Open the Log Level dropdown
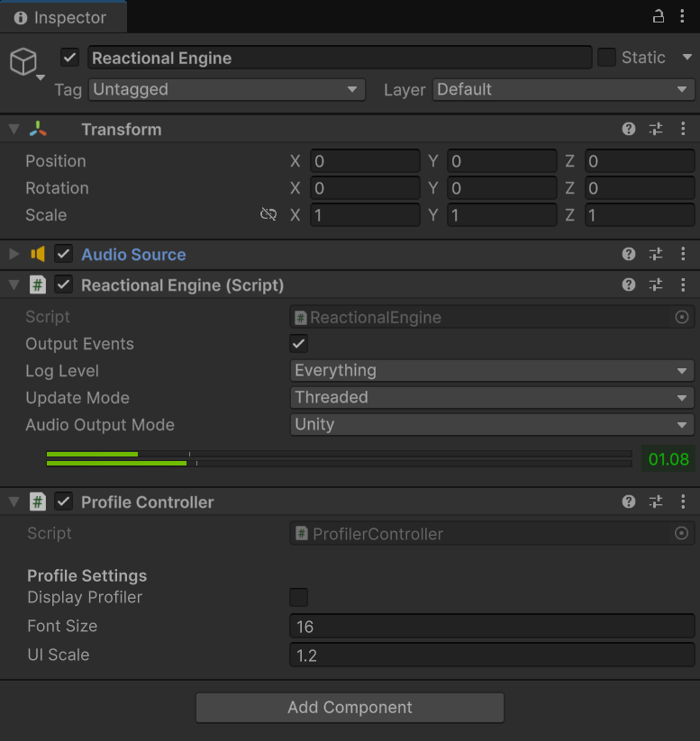700x741 pixels. pyautogui.click(x=492, y=371)
